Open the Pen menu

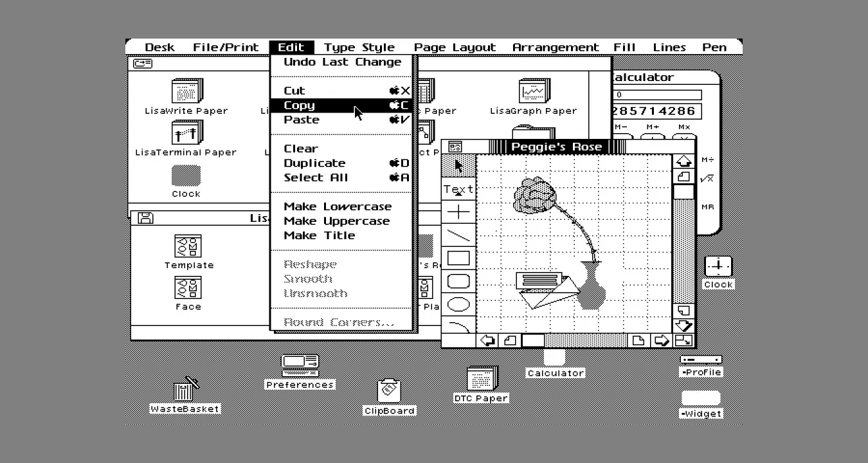714,47
